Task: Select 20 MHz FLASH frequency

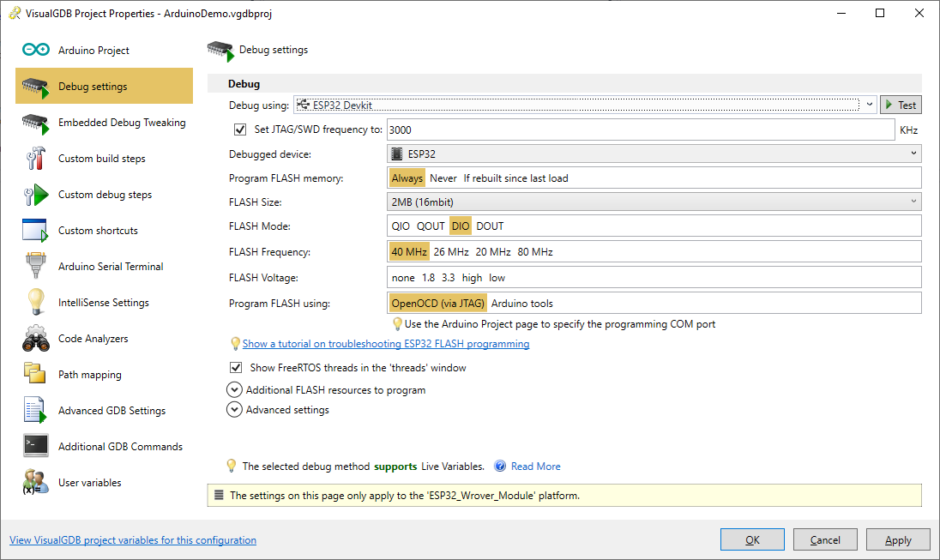Action: (493, 252)
